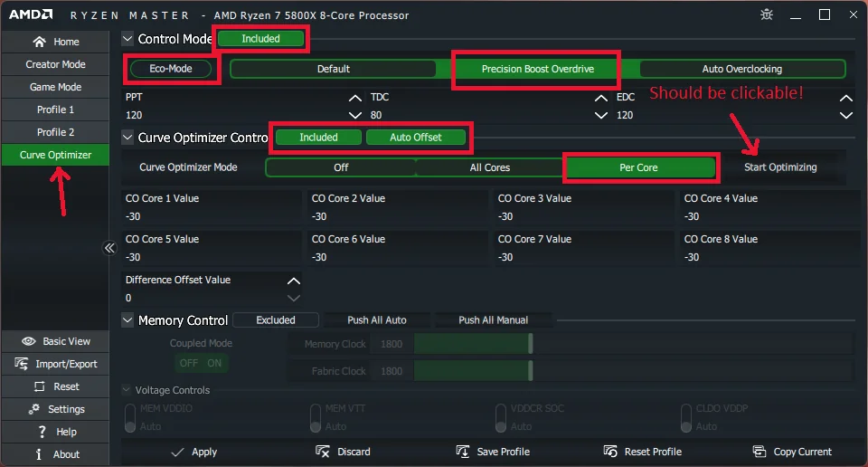Open the Curve Optimizer profile

coord(55,155)
